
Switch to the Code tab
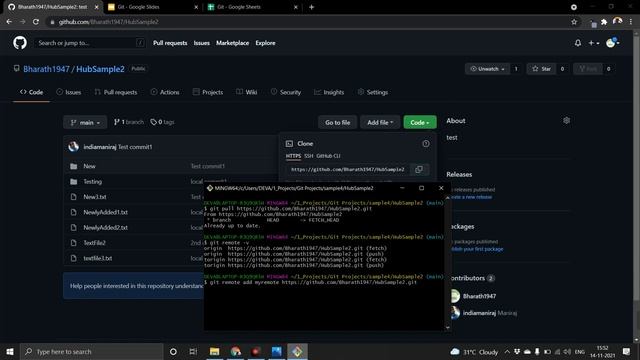click(31, 92)
